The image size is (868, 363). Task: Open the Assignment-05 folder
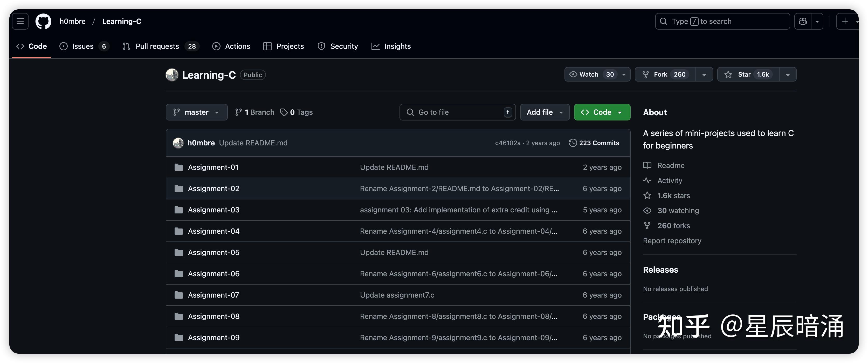214,252
